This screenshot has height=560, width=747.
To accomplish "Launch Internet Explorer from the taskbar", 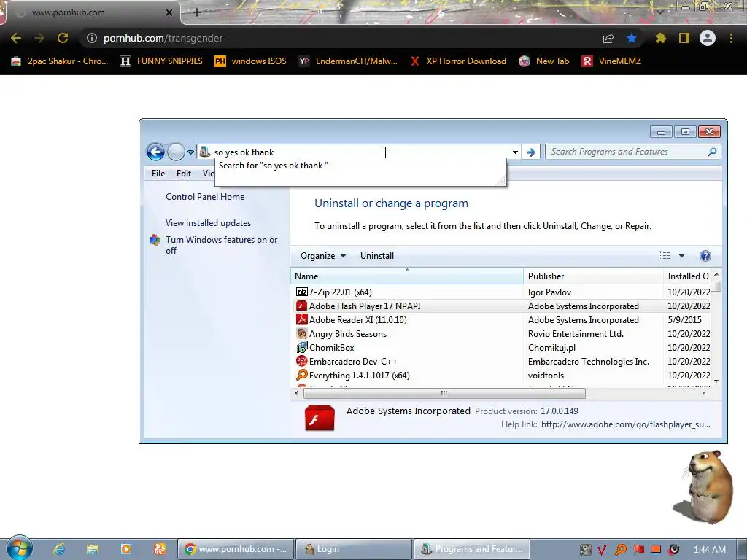I will (x=59, y=549).
